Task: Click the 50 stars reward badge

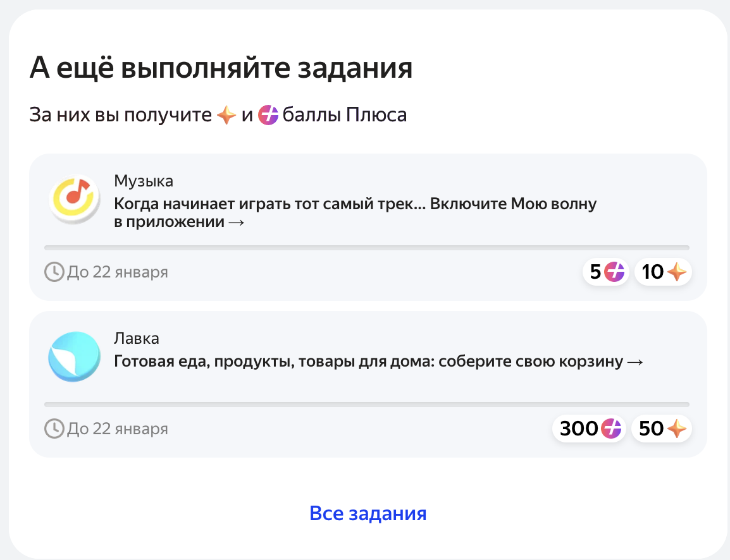Action: point(662,429)
